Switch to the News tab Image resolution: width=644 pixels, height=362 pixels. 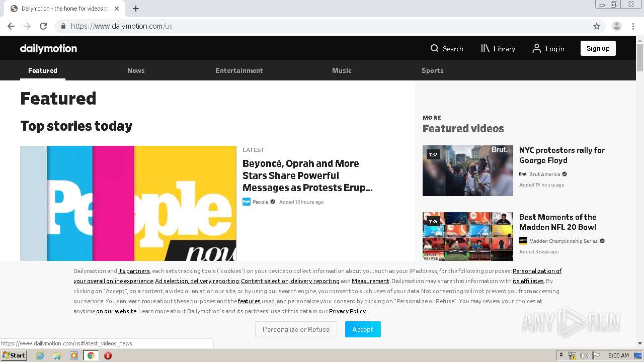(x=136, y=70)
